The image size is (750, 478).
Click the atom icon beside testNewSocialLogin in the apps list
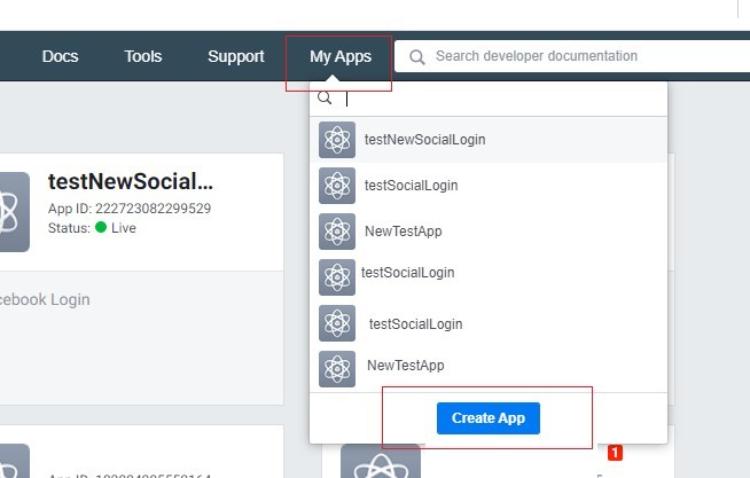(x=337, y=140)
